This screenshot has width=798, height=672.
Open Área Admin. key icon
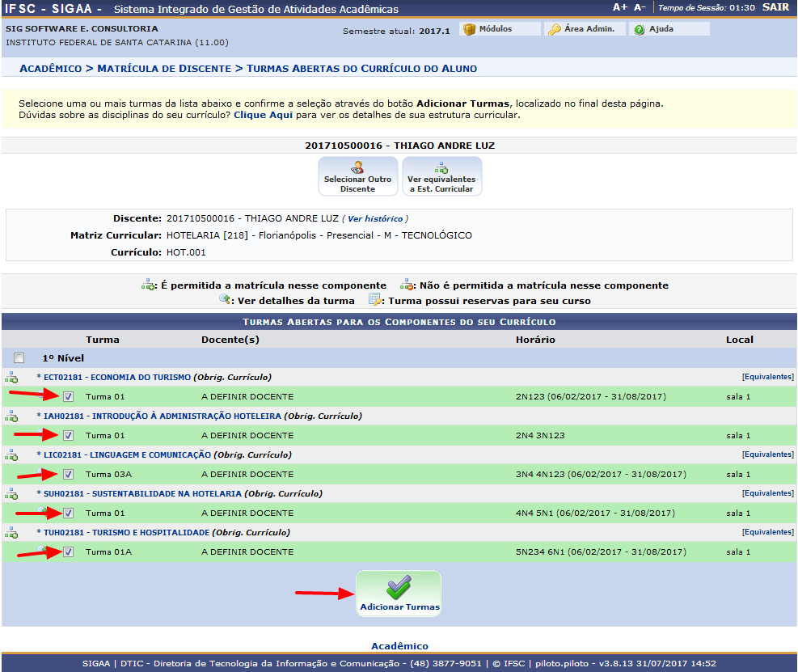click(554, 29)
